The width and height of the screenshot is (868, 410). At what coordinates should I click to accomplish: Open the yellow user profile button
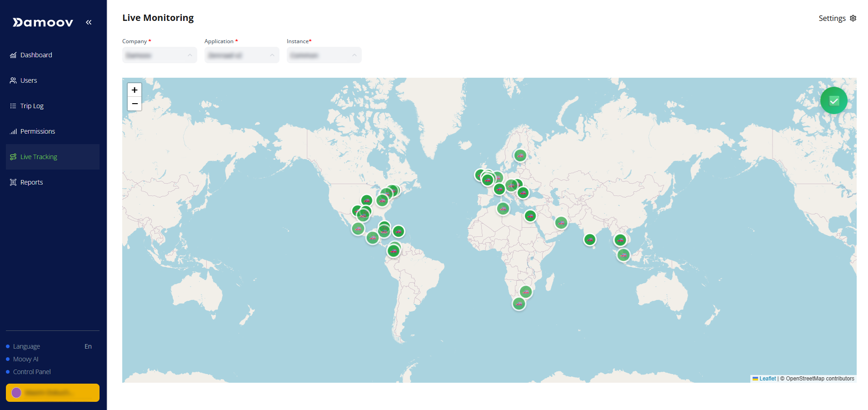pos(53,393)
